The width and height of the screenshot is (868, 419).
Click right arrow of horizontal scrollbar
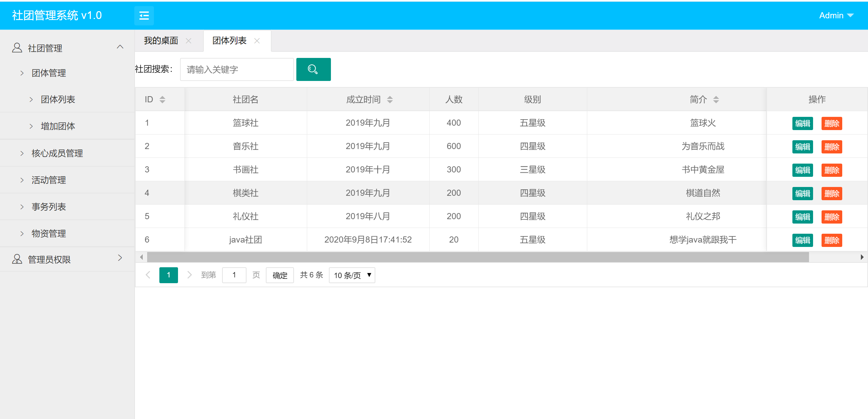pos(862,257)
